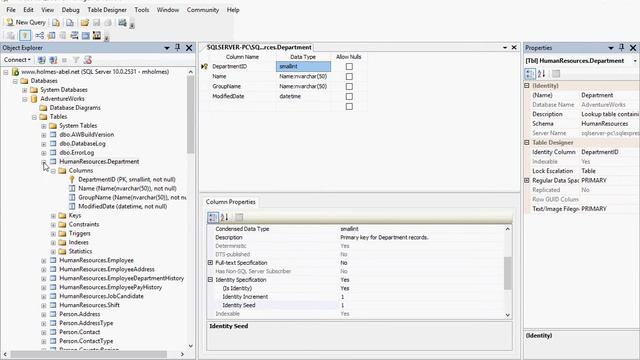Click Property Pages icon in Properties panel
The width and height of the screenshot is (640, 360).
click(x=556, y=74)
